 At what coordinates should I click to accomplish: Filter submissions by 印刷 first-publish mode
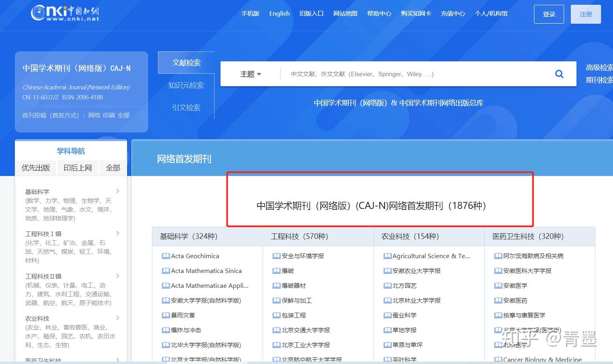pos(109,115)
